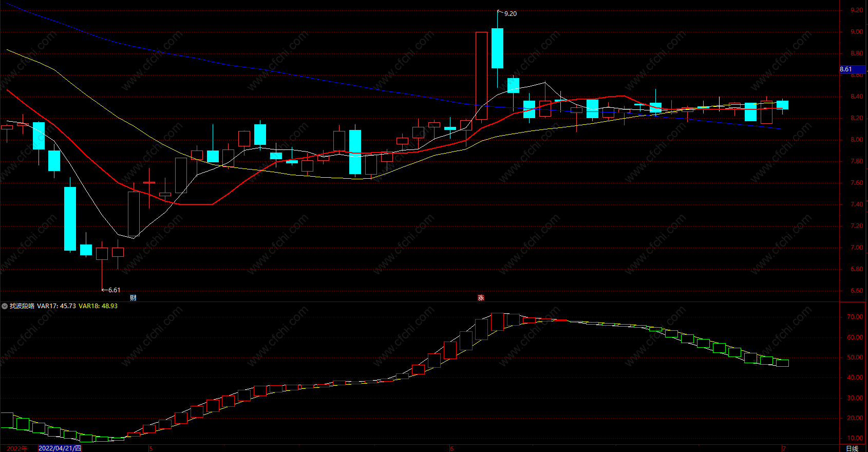Click the 9.00 price axis label
The image size is (868, 452).
click(857, 32)
